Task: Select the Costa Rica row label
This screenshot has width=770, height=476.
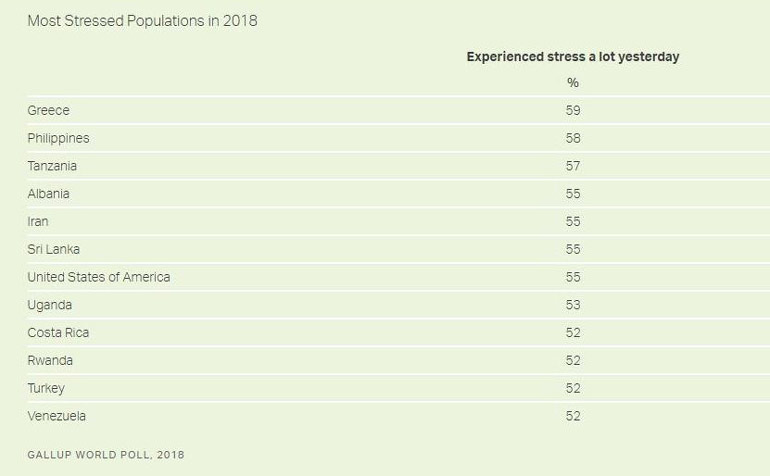Action: pos(58,332)
